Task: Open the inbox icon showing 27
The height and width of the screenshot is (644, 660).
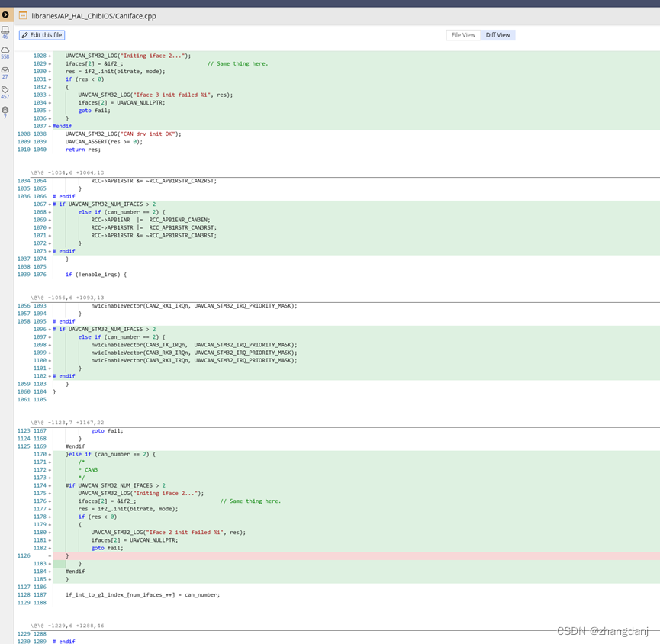Action: click(x=5, y=72)
